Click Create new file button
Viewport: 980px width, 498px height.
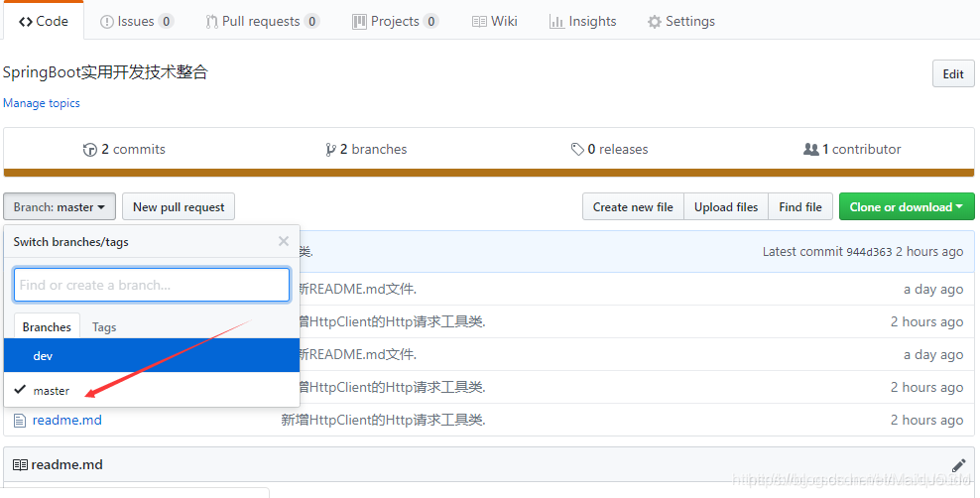[633, 206]
